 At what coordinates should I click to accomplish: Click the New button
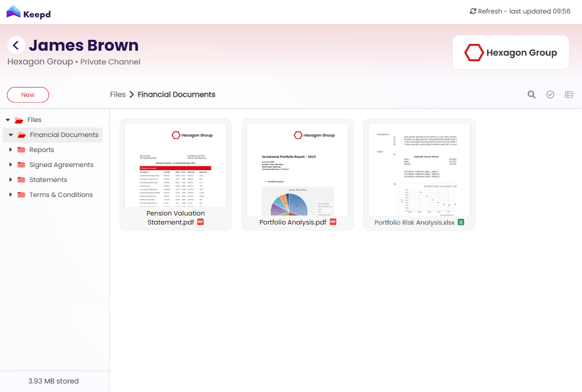point(28,95)
